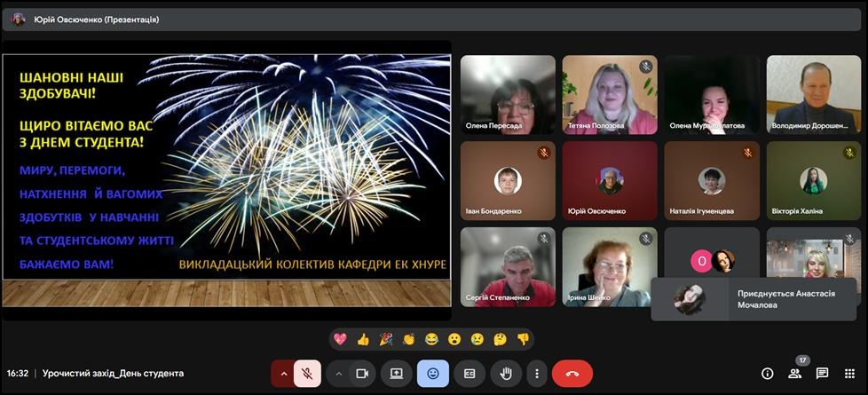Send the thumbs up reaction
Image resolution: width=868 pixels, height=395 pixels.
(363, 339)
